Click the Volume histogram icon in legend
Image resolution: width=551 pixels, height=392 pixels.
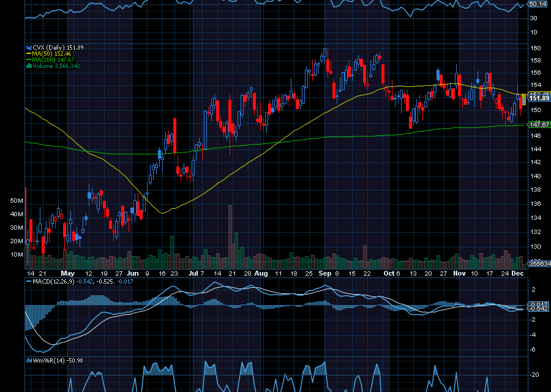click(x=28, y=66)
